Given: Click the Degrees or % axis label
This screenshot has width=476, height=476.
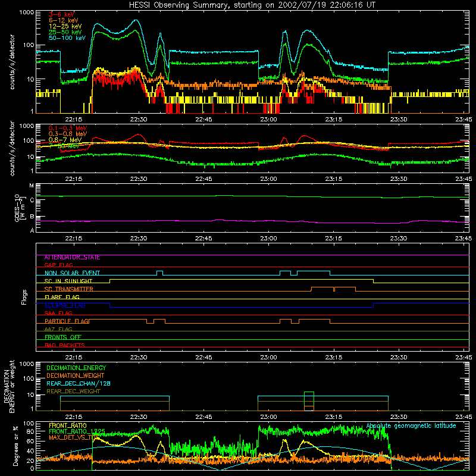Looking at the screenshot, I should point(15,446).
